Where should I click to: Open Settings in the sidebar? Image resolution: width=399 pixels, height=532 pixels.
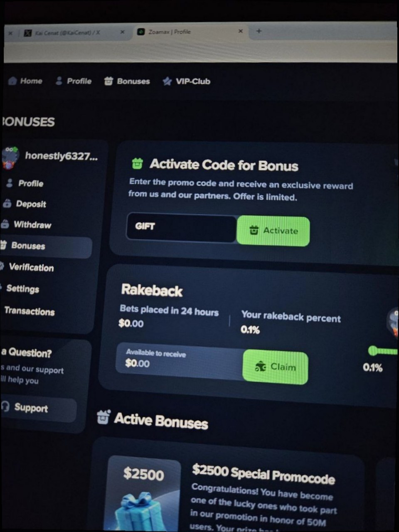point(21,288)
